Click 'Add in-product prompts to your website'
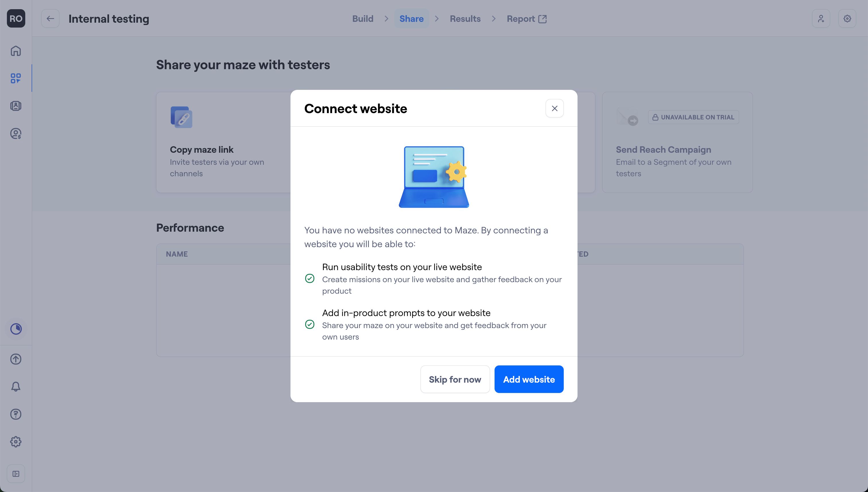 coord(406,313)
